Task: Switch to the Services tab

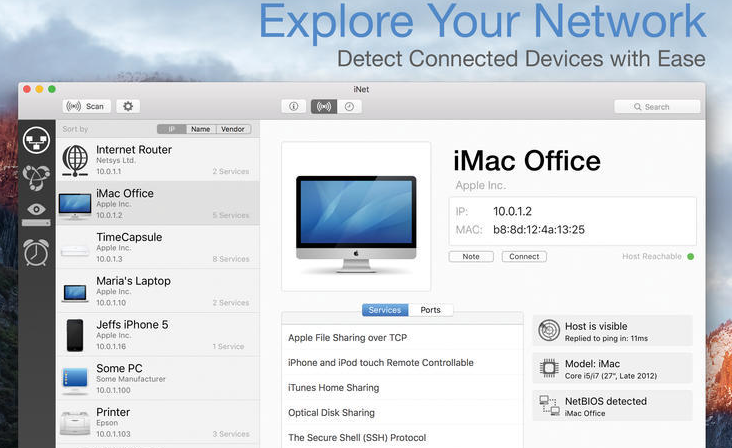Action: click(x=384, y=310)
